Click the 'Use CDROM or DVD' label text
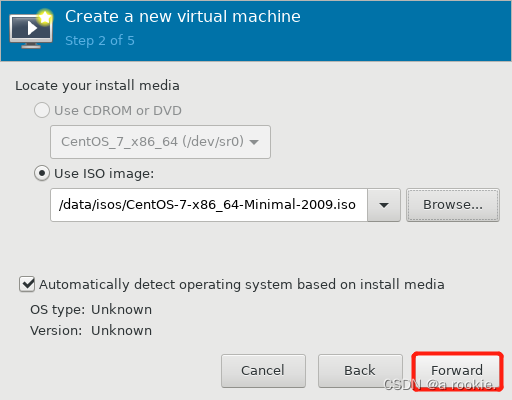Viewport: 512px width, 400px height. [118, 111]
